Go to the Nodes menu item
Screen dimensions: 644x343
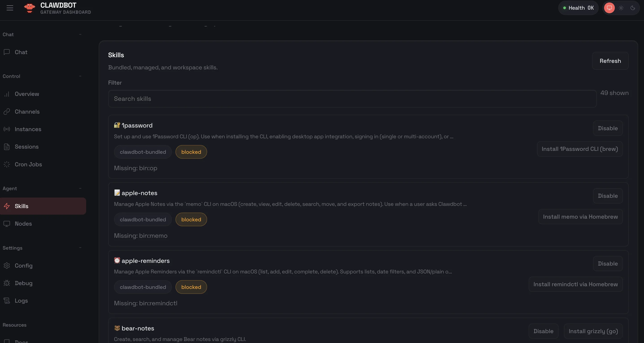click(x=23, y=224)
